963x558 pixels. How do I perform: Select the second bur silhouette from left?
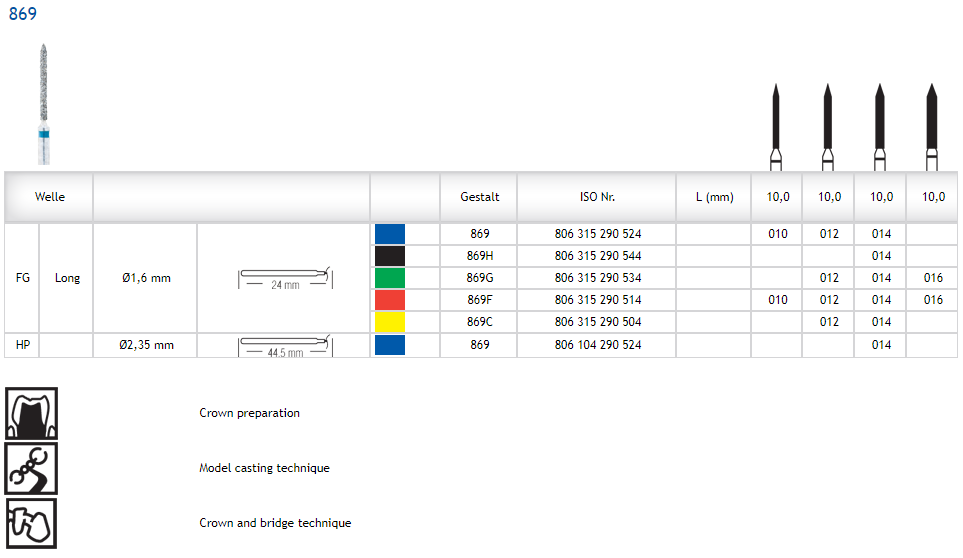click(x=828, y=128)
